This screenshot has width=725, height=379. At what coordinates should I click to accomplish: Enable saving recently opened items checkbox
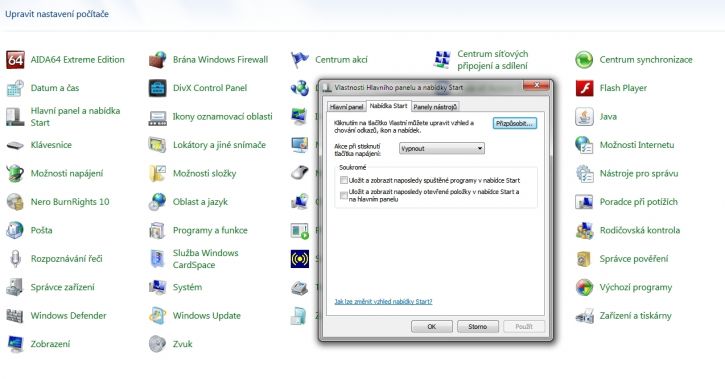(344, 196)
